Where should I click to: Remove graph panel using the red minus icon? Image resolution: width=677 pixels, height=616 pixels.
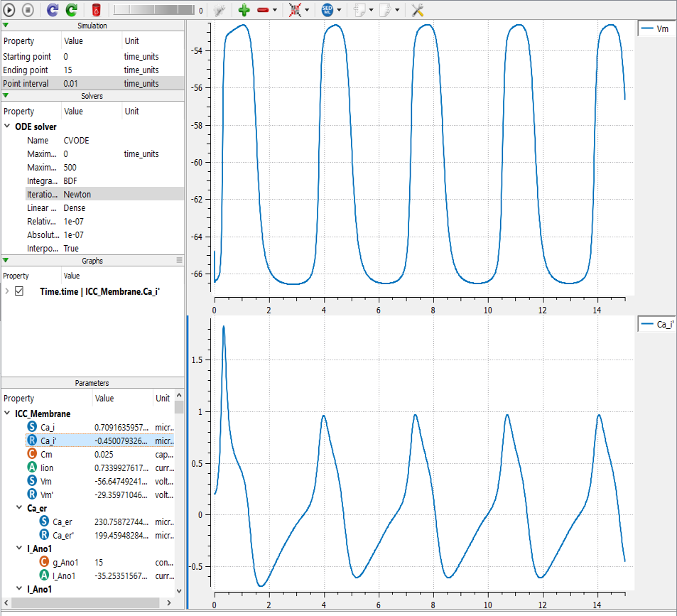(x=263, y=10)
